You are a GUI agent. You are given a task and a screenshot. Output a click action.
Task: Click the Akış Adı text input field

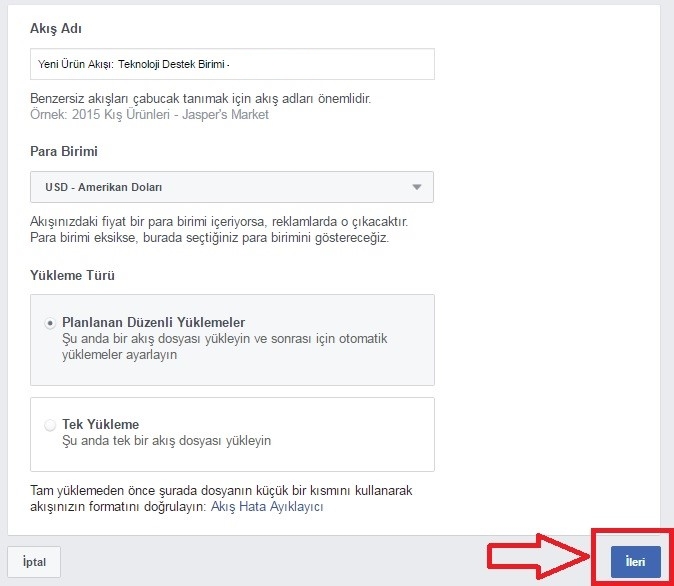click(x=232, y=64)
